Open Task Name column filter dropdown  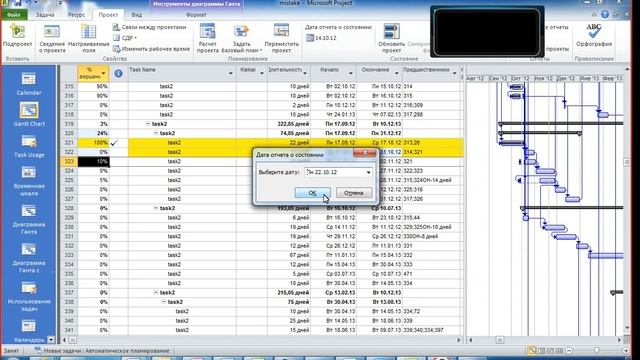tap(231, 73)
